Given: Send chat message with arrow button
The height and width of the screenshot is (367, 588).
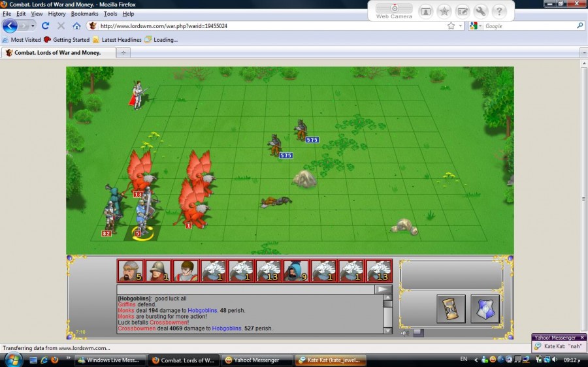Looking at the screenshot, I should point(384,289).
